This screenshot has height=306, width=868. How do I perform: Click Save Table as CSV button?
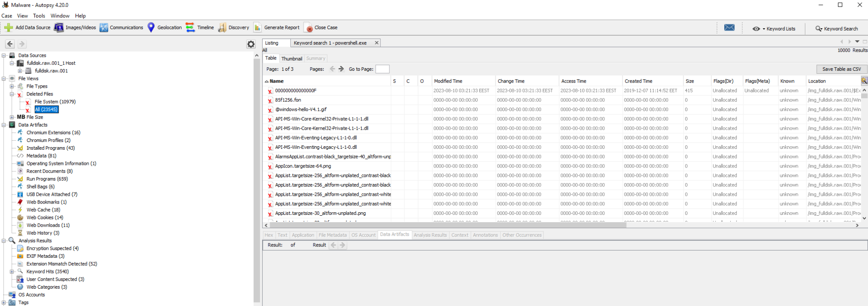point(842,69)
